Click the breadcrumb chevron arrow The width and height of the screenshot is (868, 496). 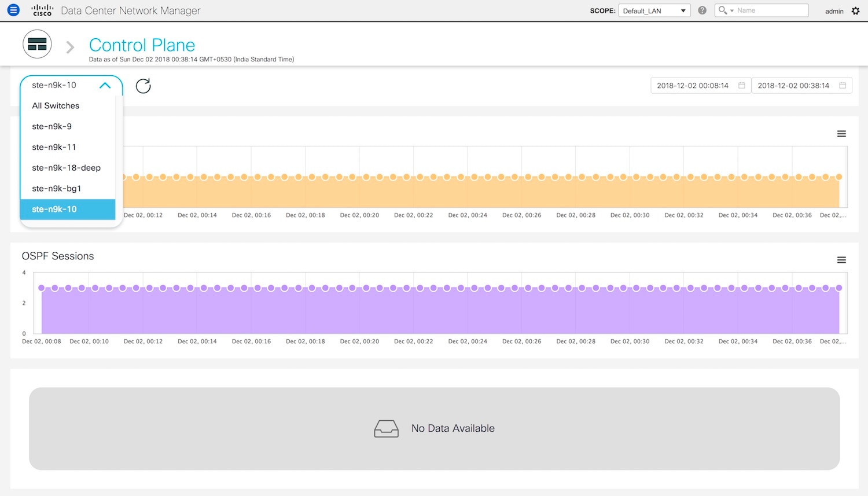tap(70, 47)
